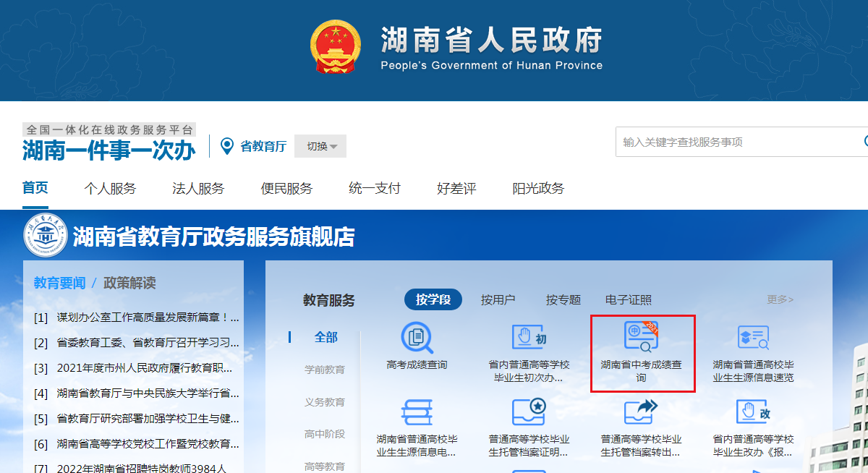
Task: Expand the 切换 department switch dropdown
Action: [x=320, y=146]
